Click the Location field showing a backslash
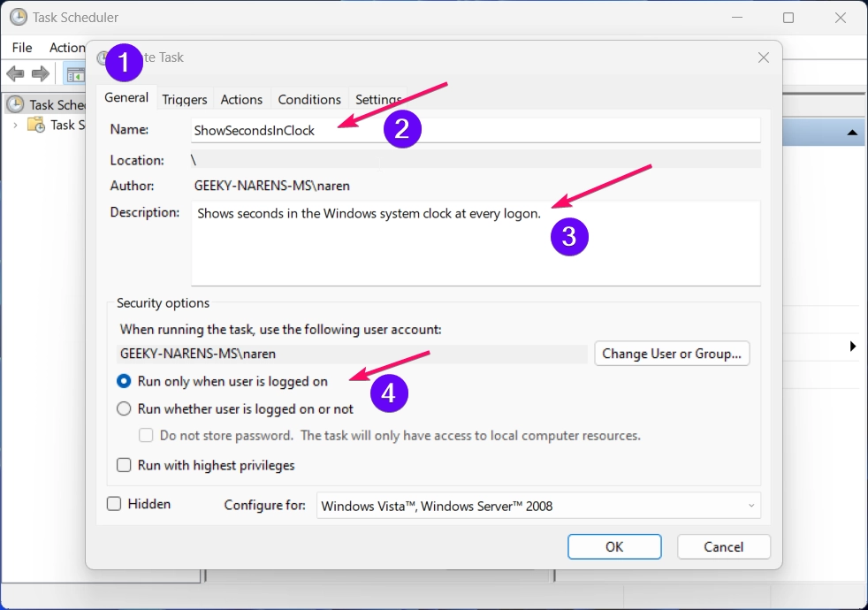The image size is (868, 610). [476, 160]
